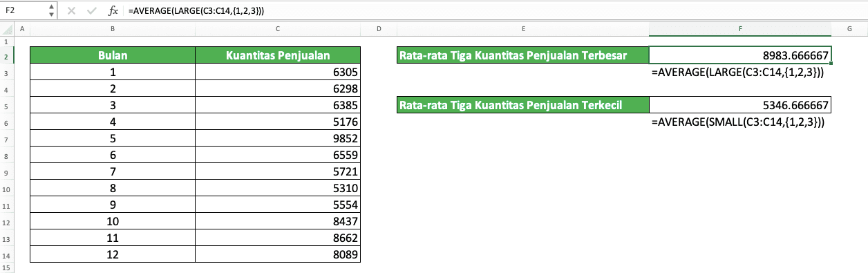Select row 11 header
Viewport: 868px width, 273px height.
6,205
